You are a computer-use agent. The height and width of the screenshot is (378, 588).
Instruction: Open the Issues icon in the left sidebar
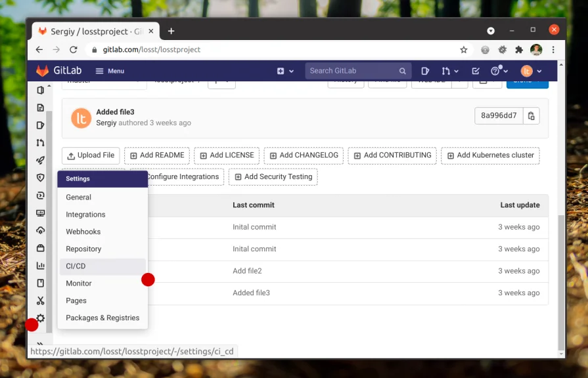[40, 125]
